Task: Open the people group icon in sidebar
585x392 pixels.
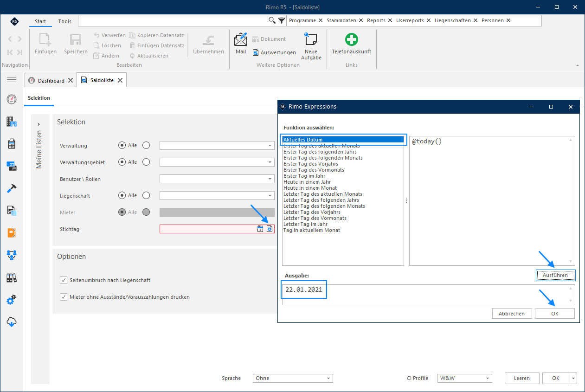Action: 12,255
